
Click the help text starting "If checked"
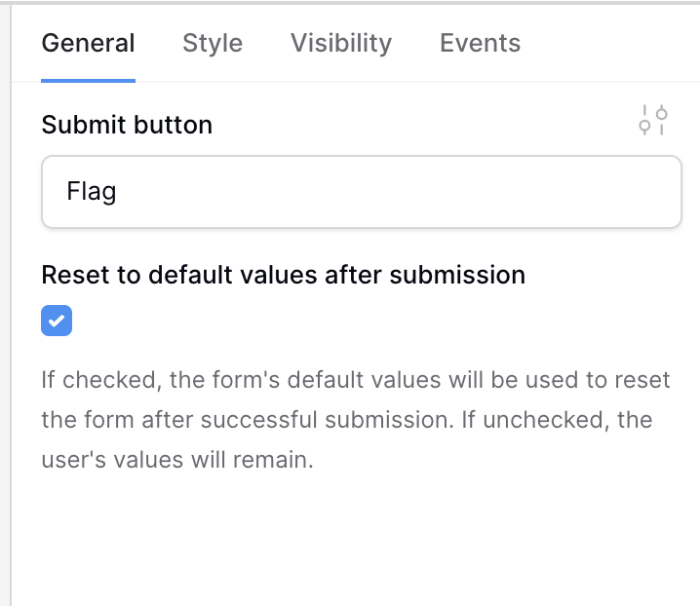(356, 420)
